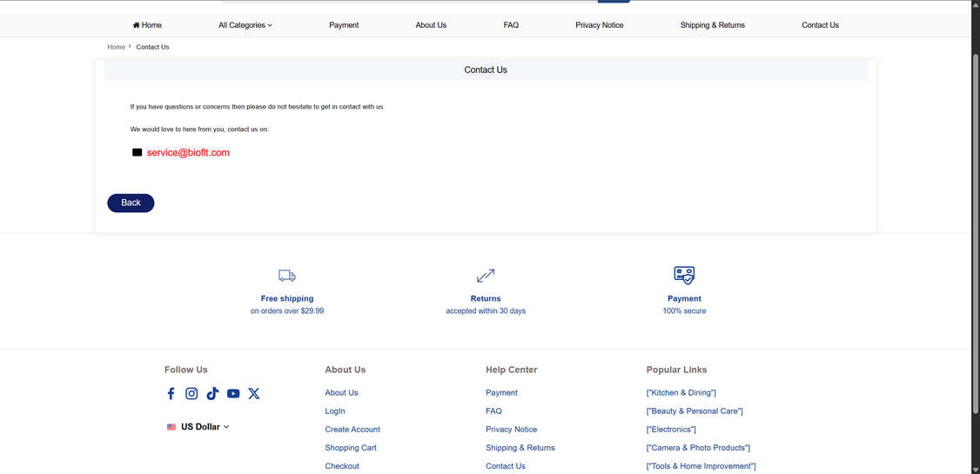Open FAQ in the top navigation bar

point(511,25)
